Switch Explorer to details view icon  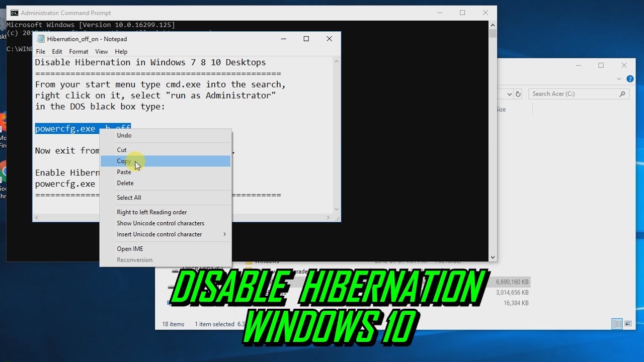617,324
